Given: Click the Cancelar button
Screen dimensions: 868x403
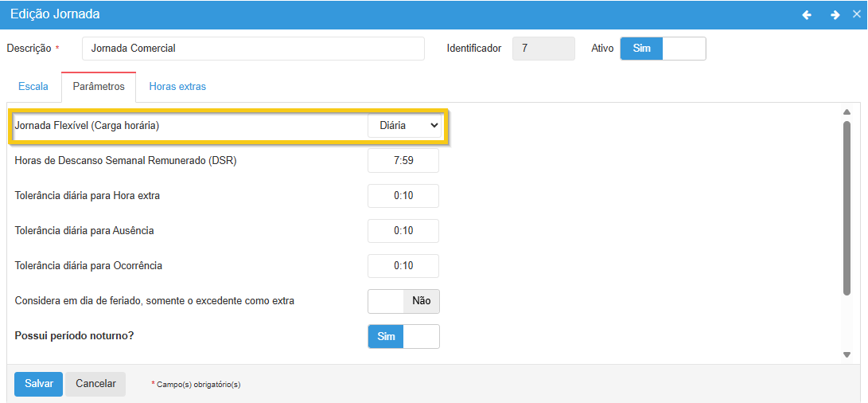Looking at the screenshot, I should pyautogui.click(x=95, y=383).
